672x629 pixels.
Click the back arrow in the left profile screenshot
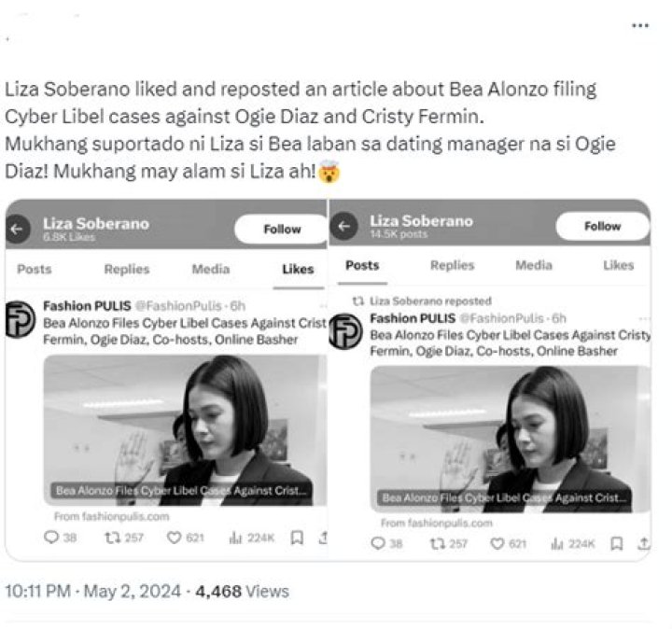pyautogui.click(x=16, y=228)
